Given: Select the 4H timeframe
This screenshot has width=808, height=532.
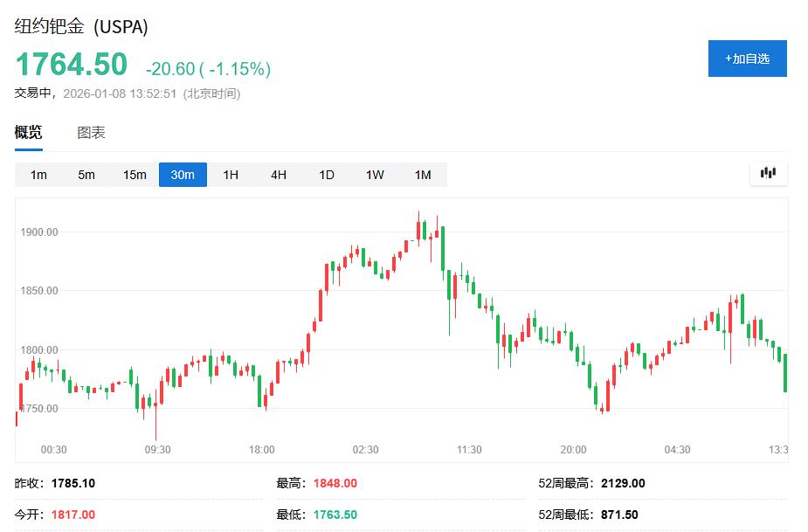Looking at the screenshot, I should point(278,174).
